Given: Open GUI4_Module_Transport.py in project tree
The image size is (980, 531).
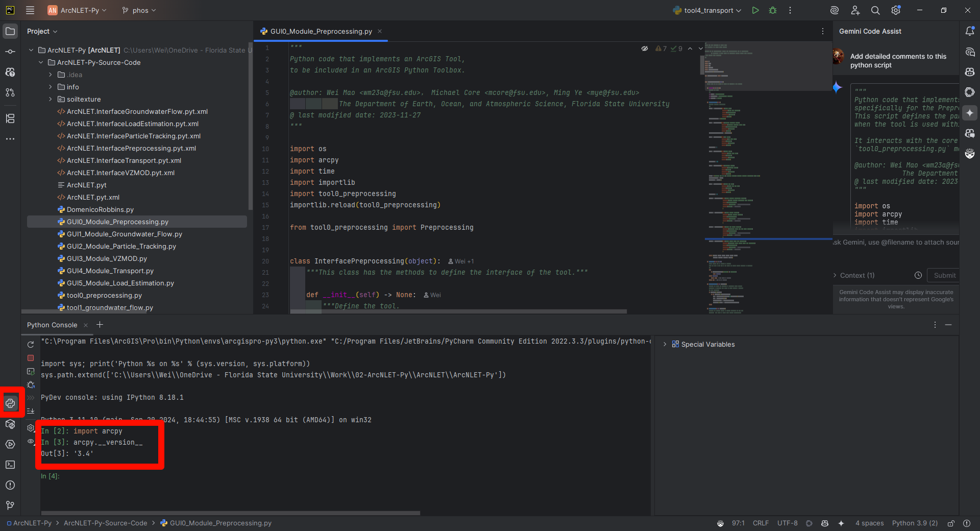Looking at the screenshot, I should pos(110,271).
